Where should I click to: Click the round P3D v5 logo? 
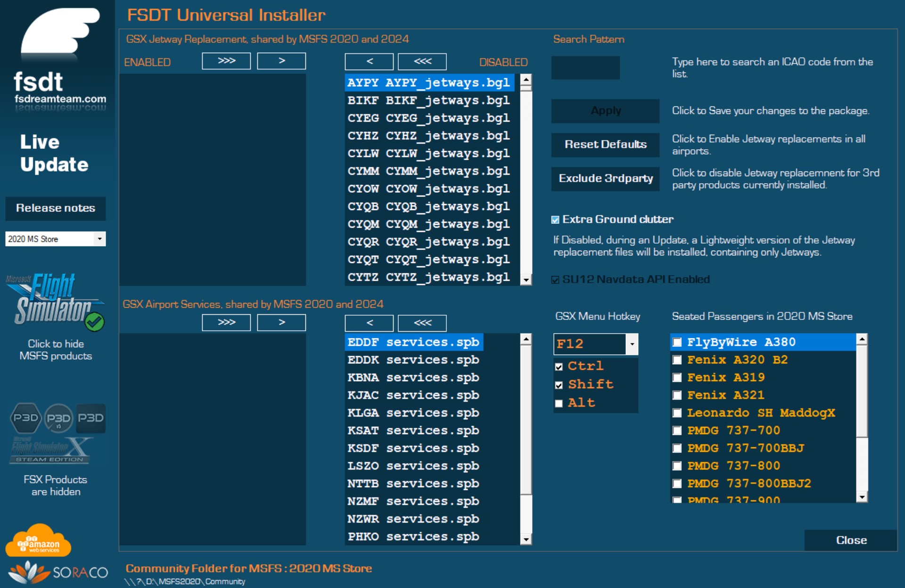tap(58, 418)
